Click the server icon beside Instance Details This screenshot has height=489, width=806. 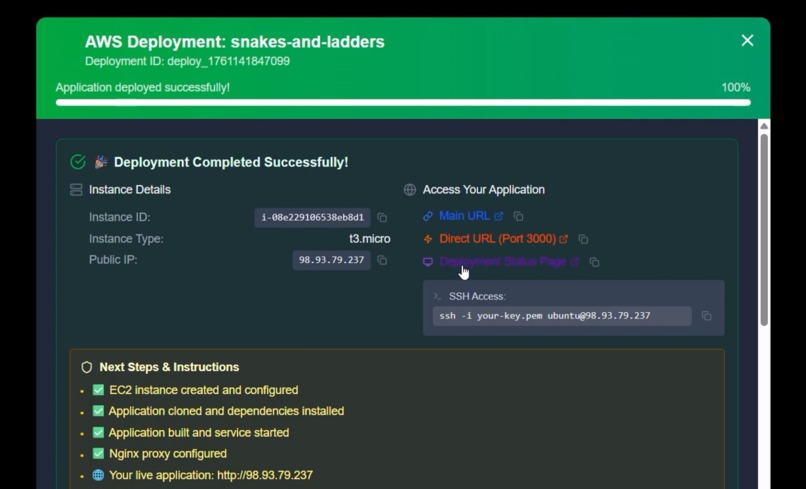[x=76, y=190]
